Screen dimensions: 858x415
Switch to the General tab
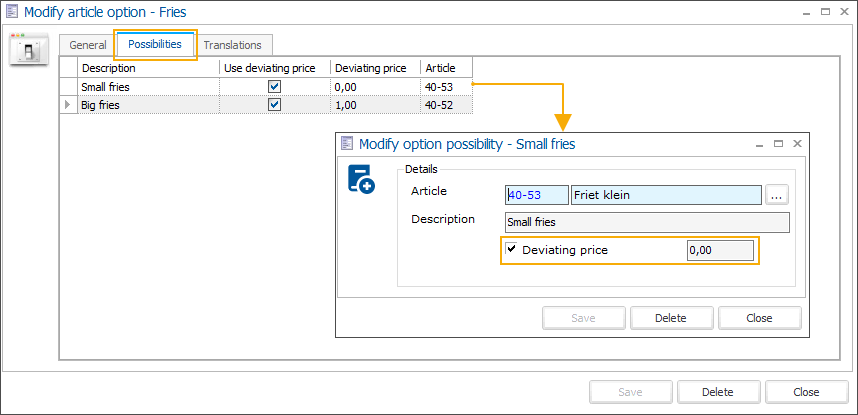point(88,45)
